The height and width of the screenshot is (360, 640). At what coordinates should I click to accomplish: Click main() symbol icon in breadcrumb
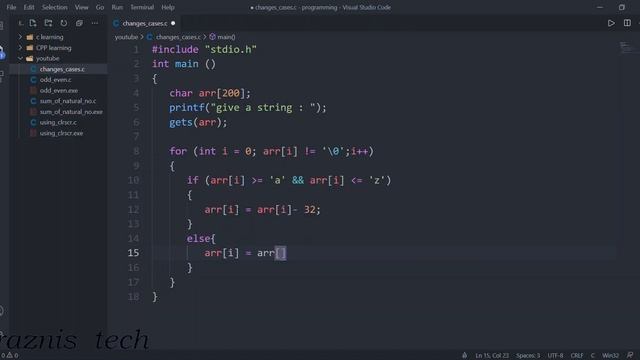click(x=212, y=37)
